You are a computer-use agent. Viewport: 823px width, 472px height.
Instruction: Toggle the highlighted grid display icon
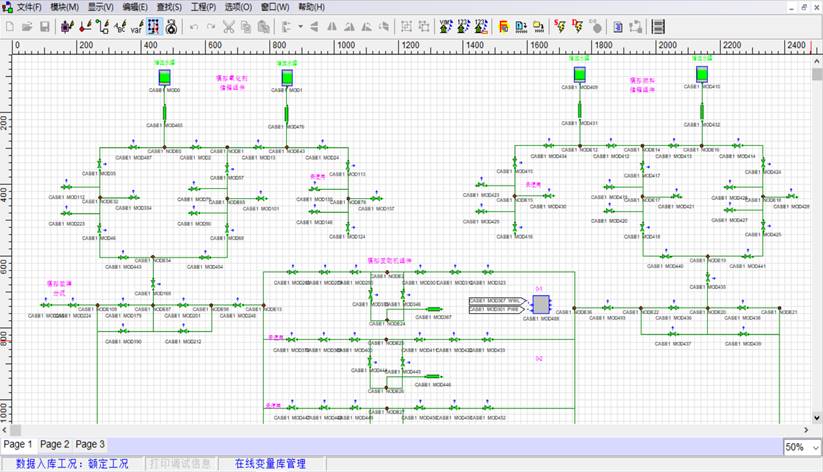(153, 26)
